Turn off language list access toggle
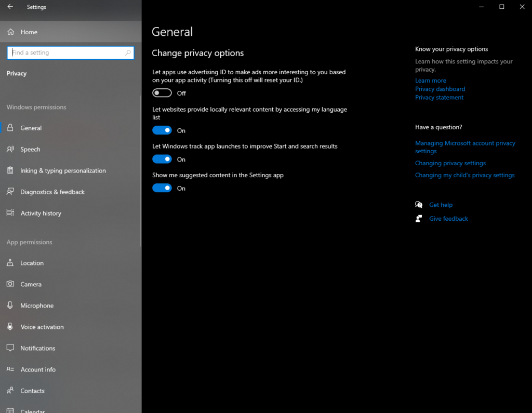This screenshot has height=413, width=532. [x=162, y=130]
